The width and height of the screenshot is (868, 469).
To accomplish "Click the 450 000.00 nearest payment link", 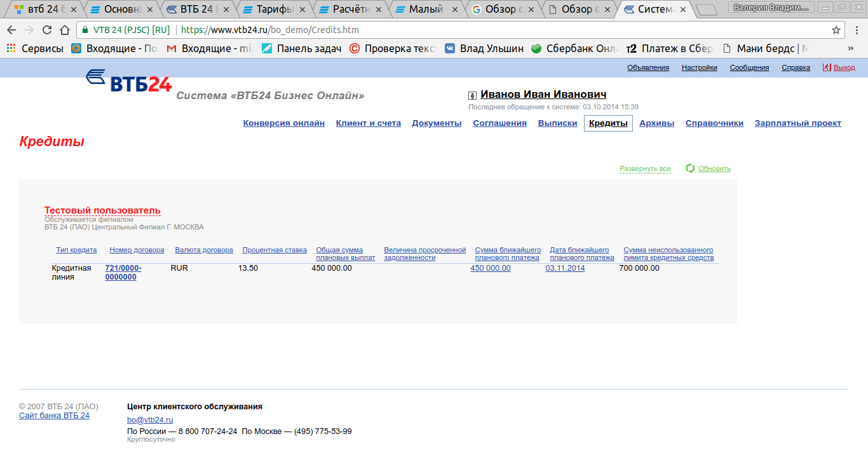I will (491, 268).
